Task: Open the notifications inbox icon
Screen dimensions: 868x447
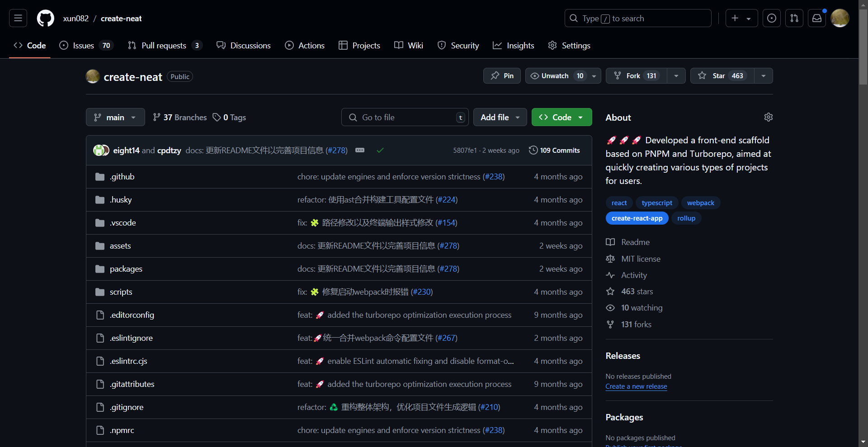Action: click(817, 18)
